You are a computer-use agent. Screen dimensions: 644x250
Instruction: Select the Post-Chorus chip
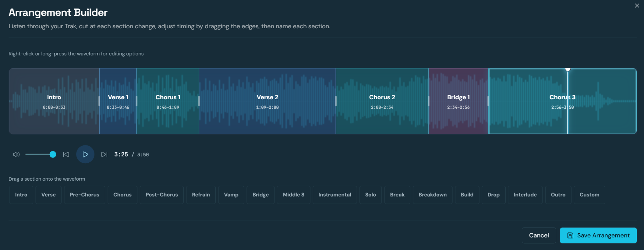tap(162, 195)
